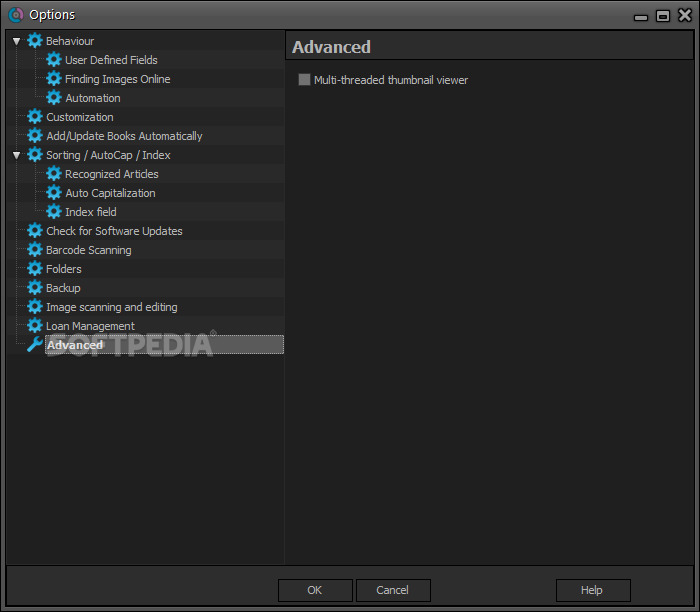Click the Options window app logo icon
The height and width of the screenshot is (612, 700).
point(16,15)
